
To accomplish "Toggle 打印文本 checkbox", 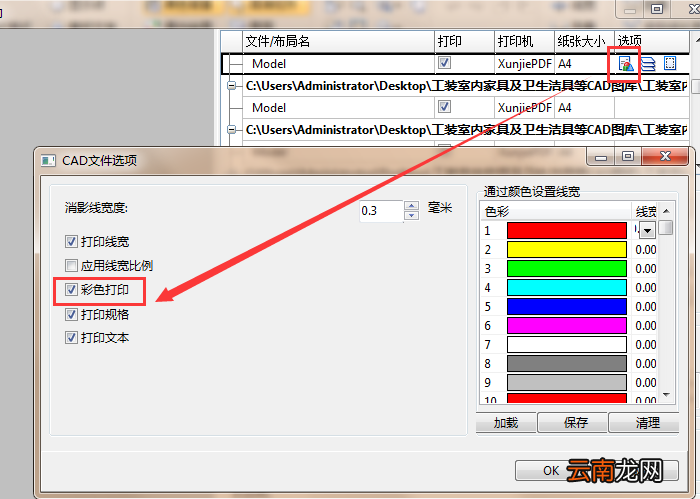I will pyautogui.click(x=71, y=337).
